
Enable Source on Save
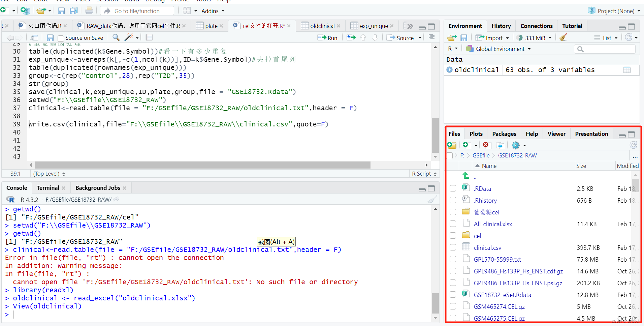click(61, 38)
